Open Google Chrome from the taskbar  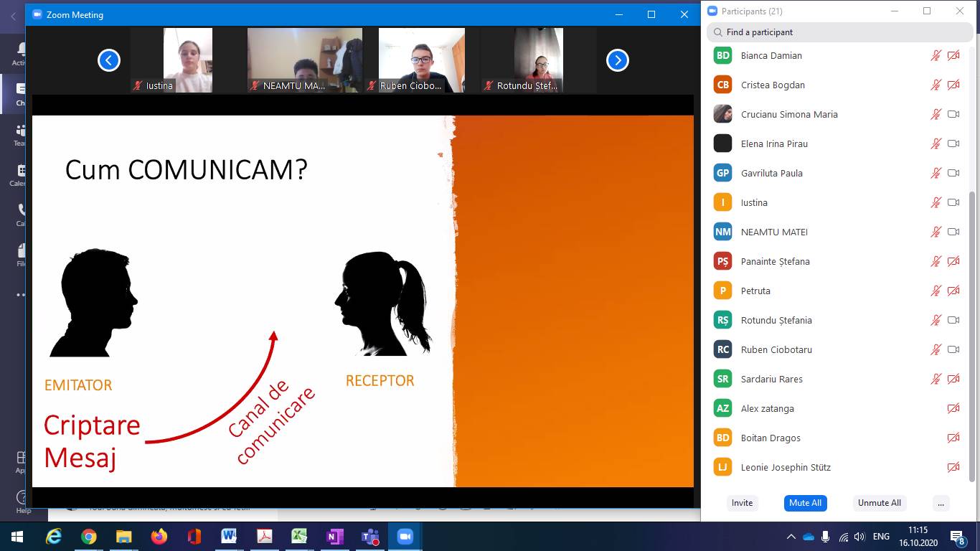[x=89, y=537]
